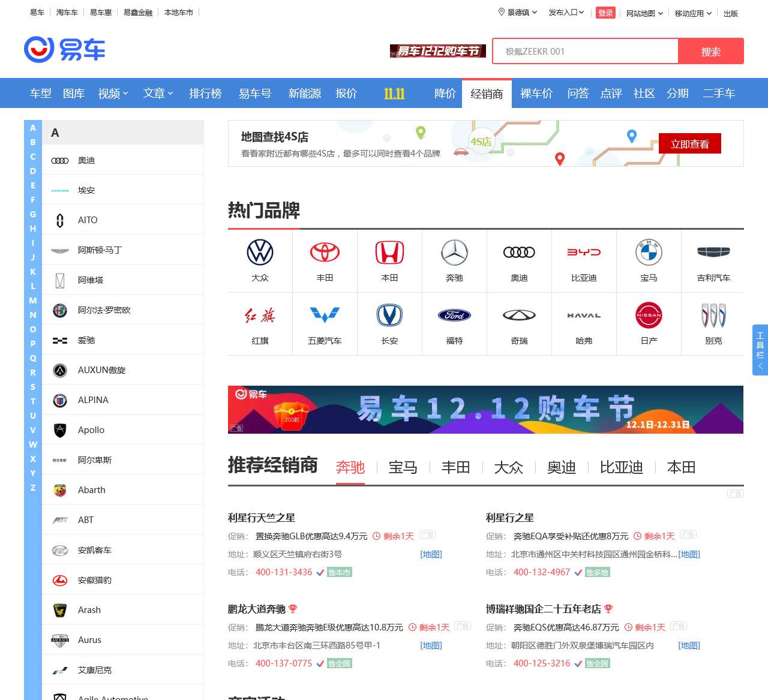This screenshot has height=700, width=768.
Task: Expand the side 工具栏 panel
Action: click(760, 350)
